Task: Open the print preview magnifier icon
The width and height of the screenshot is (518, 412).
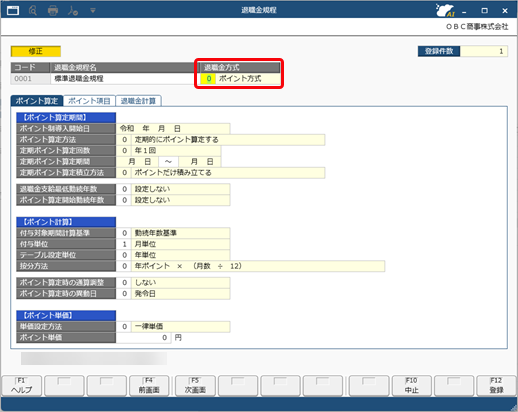Action: pyautogui.click(x=33, y=10)
